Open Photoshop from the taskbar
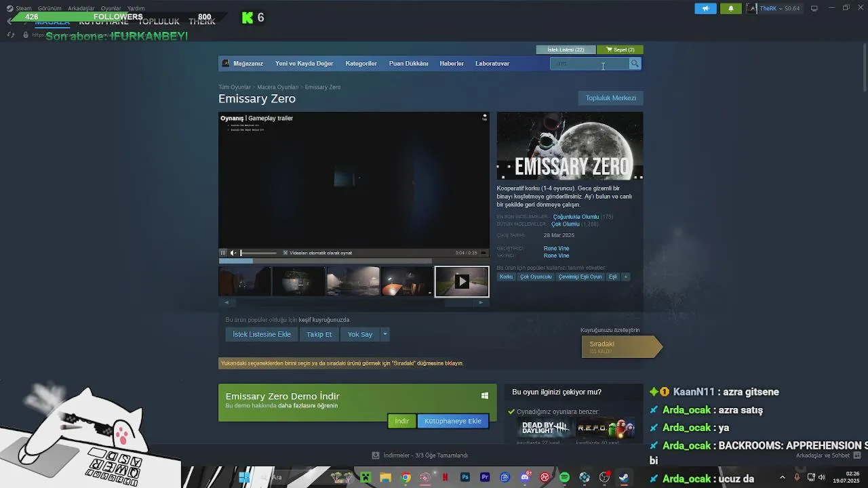 [x=465, y=477]
